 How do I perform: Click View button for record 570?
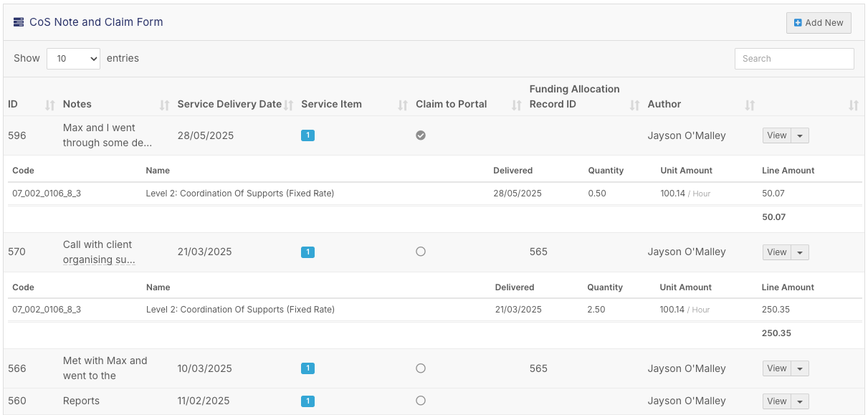[776, 252]
